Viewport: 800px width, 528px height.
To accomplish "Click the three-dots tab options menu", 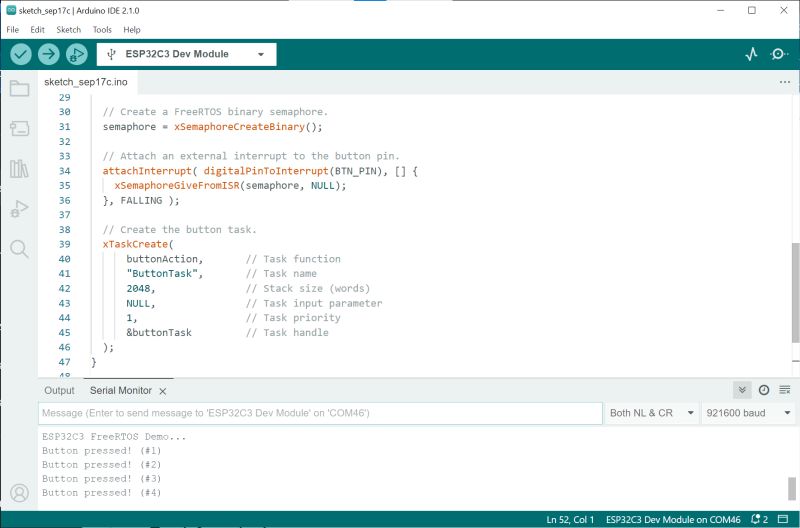I will pos(785,82).
